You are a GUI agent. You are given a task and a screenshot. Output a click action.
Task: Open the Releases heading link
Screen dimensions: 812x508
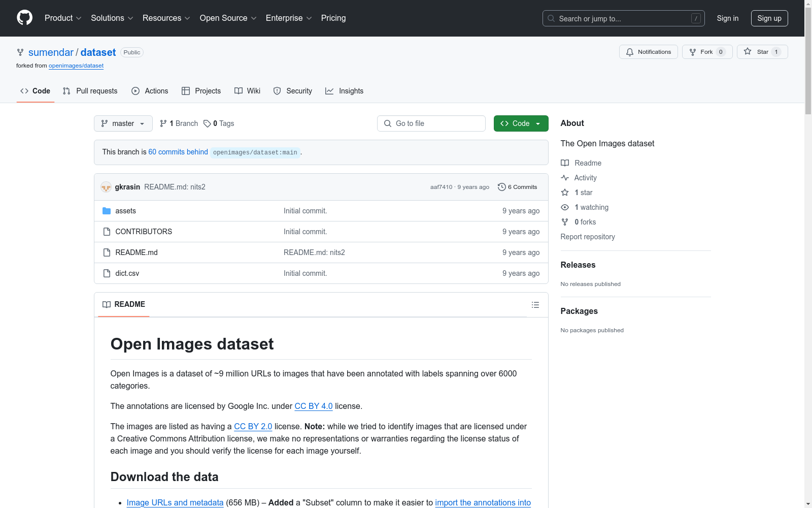pyautogui.click(x=578, y=265)
